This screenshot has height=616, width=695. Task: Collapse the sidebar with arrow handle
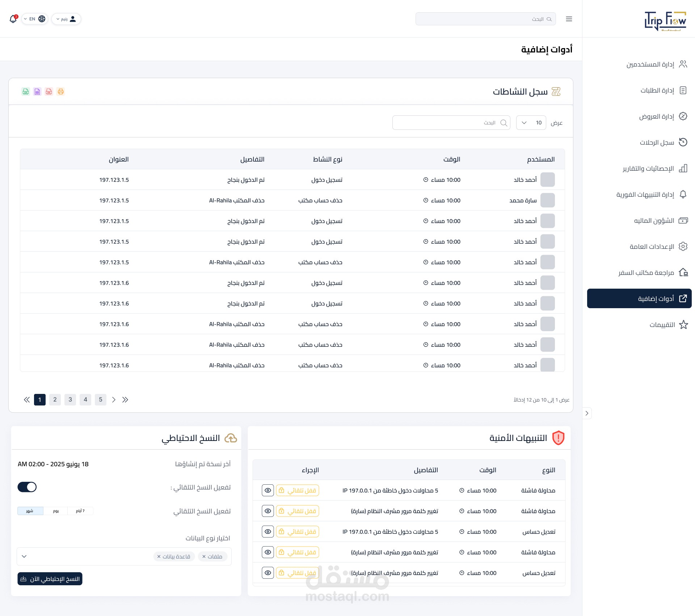coord(587,413)
